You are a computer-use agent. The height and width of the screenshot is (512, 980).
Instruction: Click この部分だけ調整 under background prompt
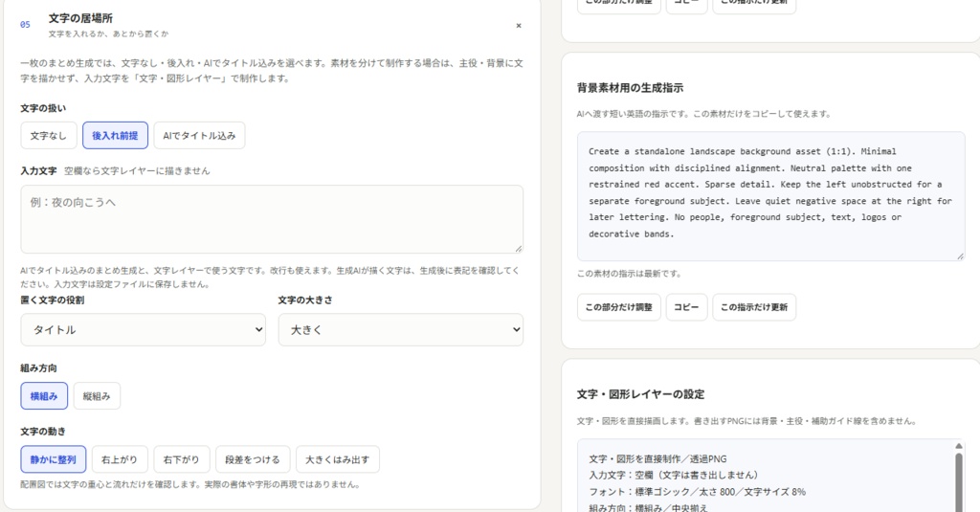coord(619,307)
